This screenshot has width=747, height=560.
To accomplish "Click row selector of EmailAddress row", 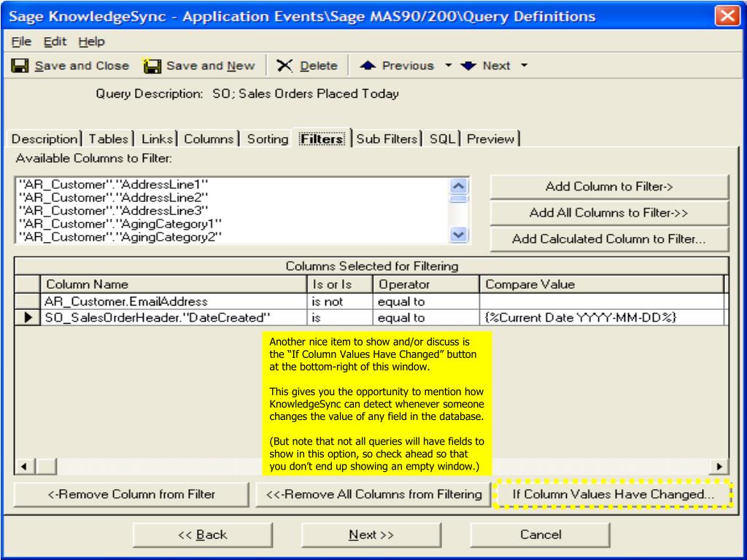I will pos(27,301).
